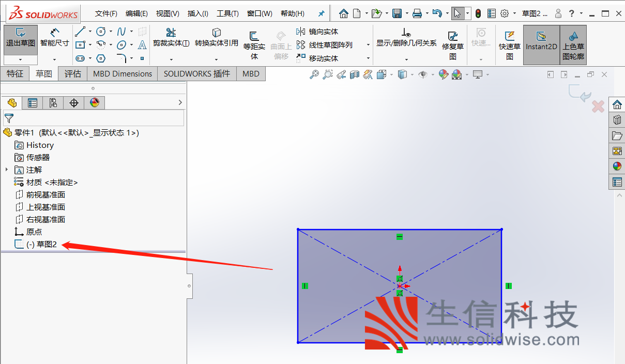Click 显示/删除几何关系 display relations tool
625x364 pixels.
point(406,38)
